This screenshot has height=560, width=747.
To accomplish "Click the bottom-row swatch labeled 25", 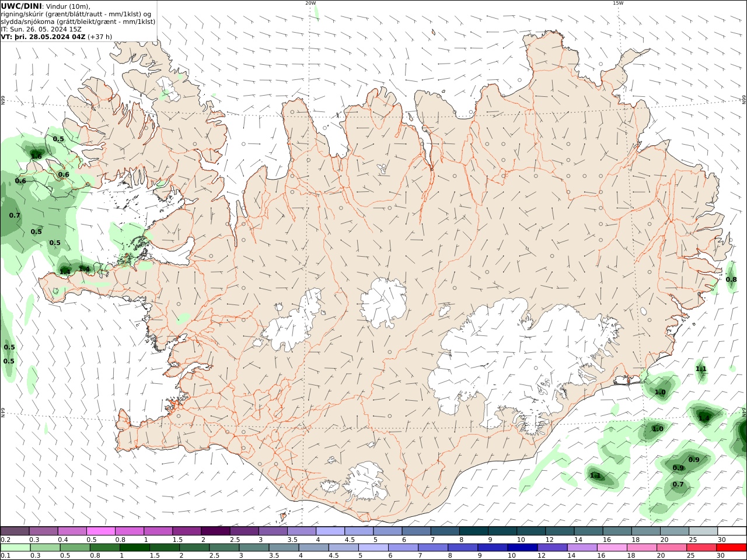I will (x=701, y=547).
